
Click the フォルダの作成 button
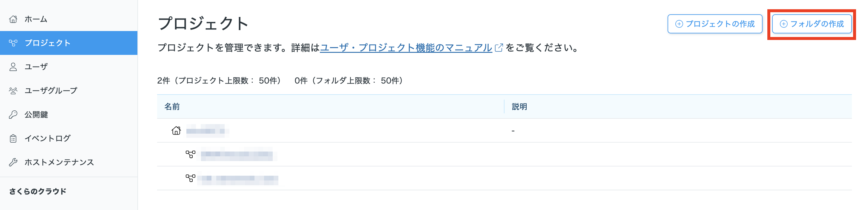[x=811, y=24]
